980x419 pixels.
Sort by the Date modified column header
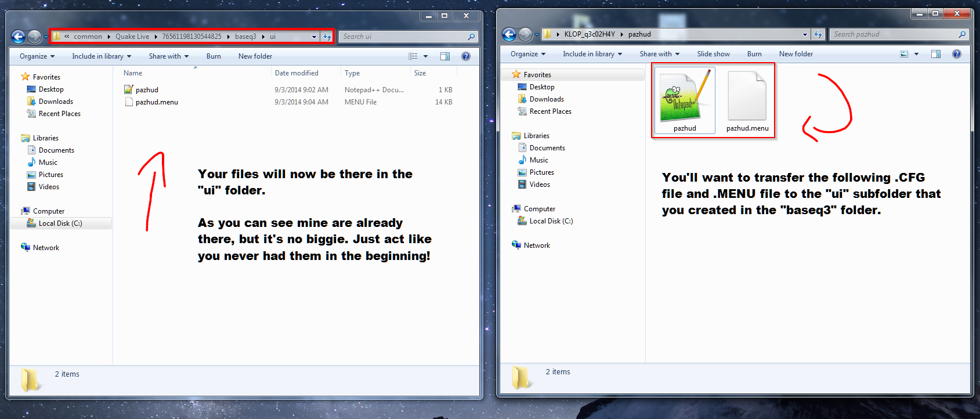coord(296,73)
